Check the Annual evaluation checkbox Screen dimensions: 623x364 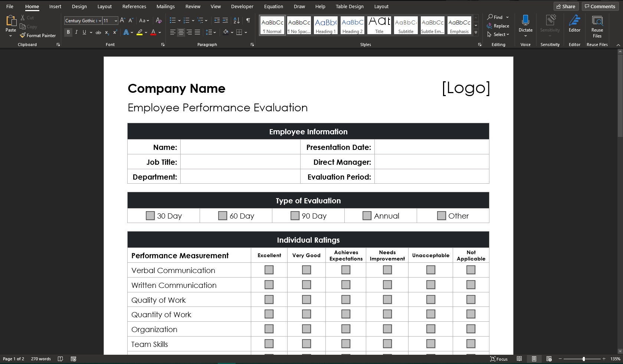click(367, 215)
